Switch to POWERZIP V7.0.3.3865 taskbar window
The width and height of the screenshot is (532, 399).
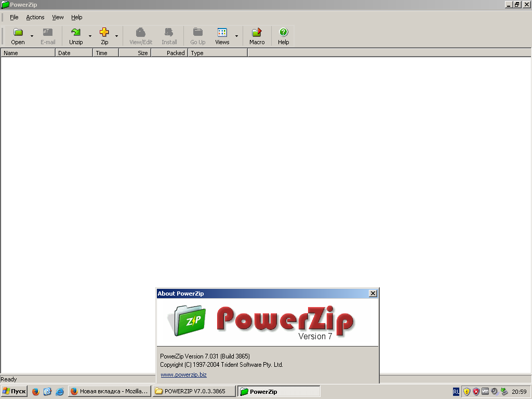pos(194,392)
